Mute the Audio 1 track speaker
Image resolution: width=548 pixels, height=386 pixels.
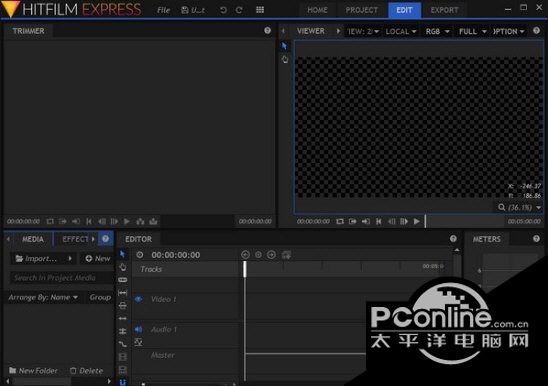pyautogui.click(x=138, y=329)
